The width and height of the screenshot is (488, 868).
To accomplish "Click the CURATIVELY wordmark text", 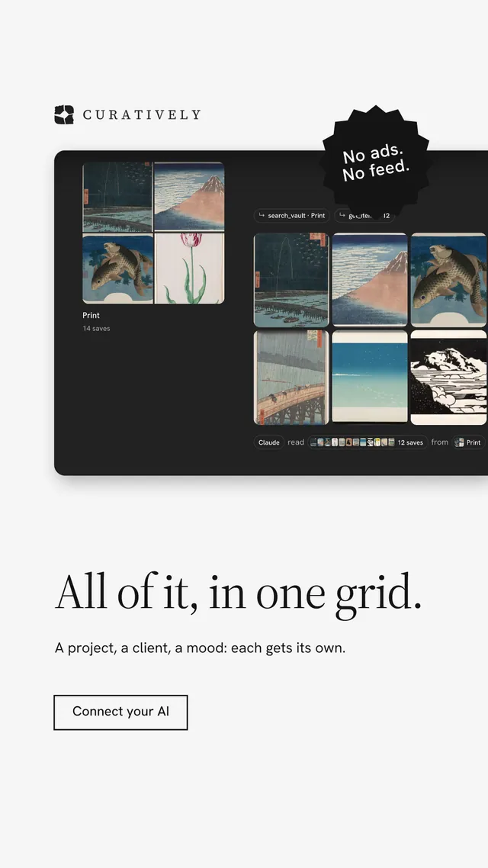I will pos(142,114).
